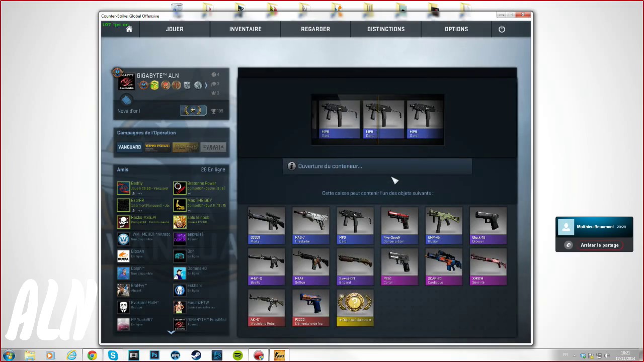Select the G3SG1 Murky item
Image resolution: width=644 pixels, height=362 pixels.
tap(267, 226)
